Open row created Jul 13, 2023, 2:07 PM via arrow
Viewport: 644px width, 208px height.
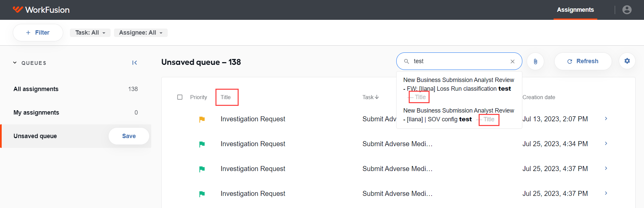(x=606, y=119)
